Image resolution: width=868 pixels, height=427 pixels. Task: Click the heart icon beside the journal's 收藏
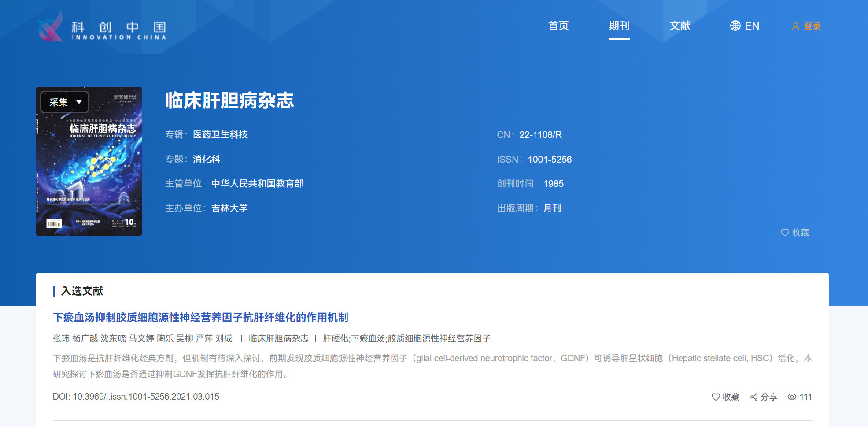[x=785, y=233]
